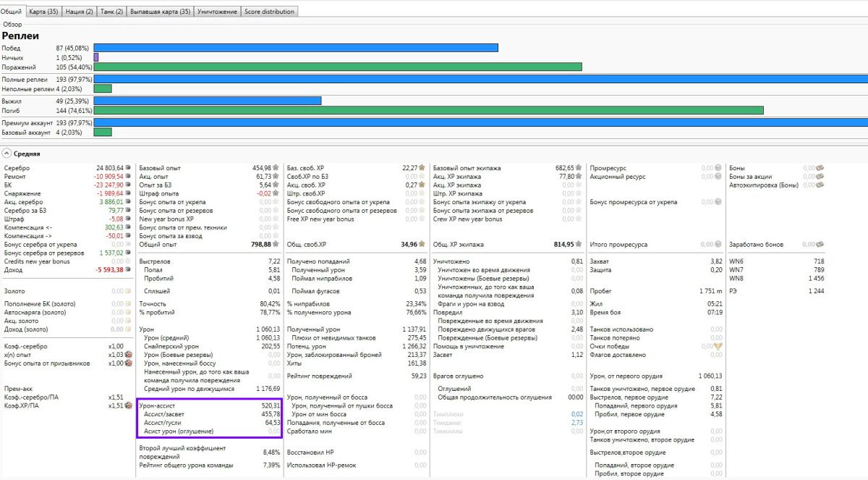
Task: Collapse the Средняя section with its chevron
Action: point(6,153)
